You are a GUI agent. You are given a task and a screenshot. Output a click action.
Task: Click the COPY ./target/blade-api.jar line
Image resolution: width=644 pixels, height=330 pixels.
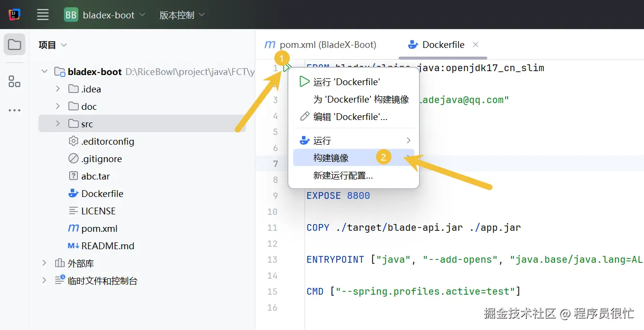pos(414,227)
